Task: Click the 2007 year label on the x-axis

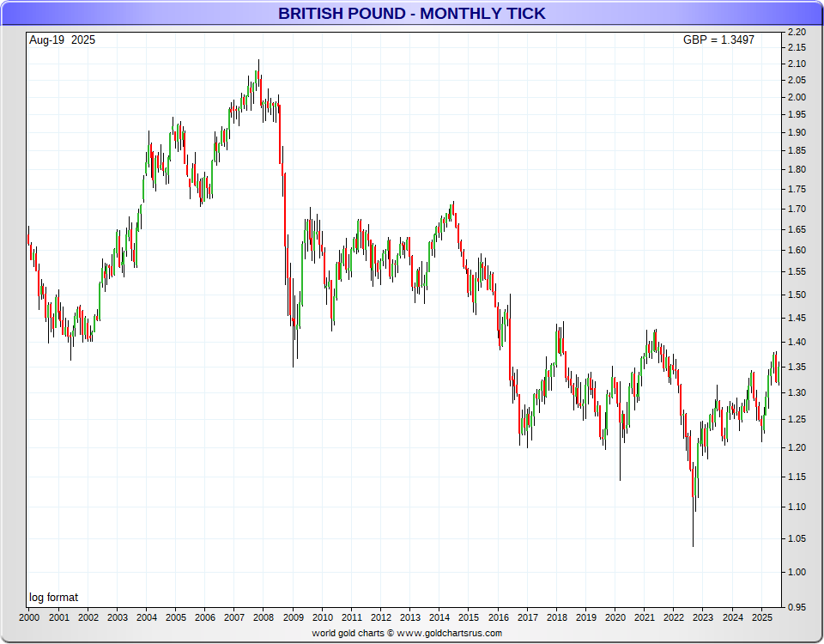Action: [x=234, y=617]
